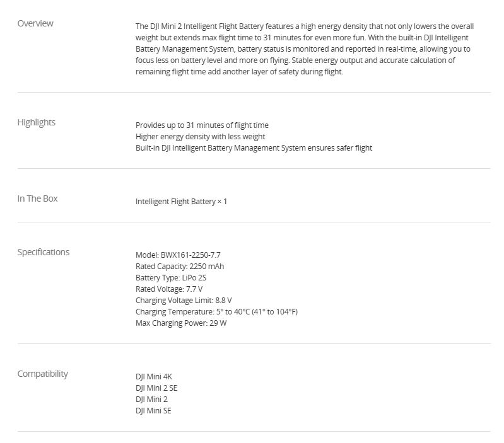Select DJI Mini SE in compatibility list
The image size is (504, 443).
point(153,411)
